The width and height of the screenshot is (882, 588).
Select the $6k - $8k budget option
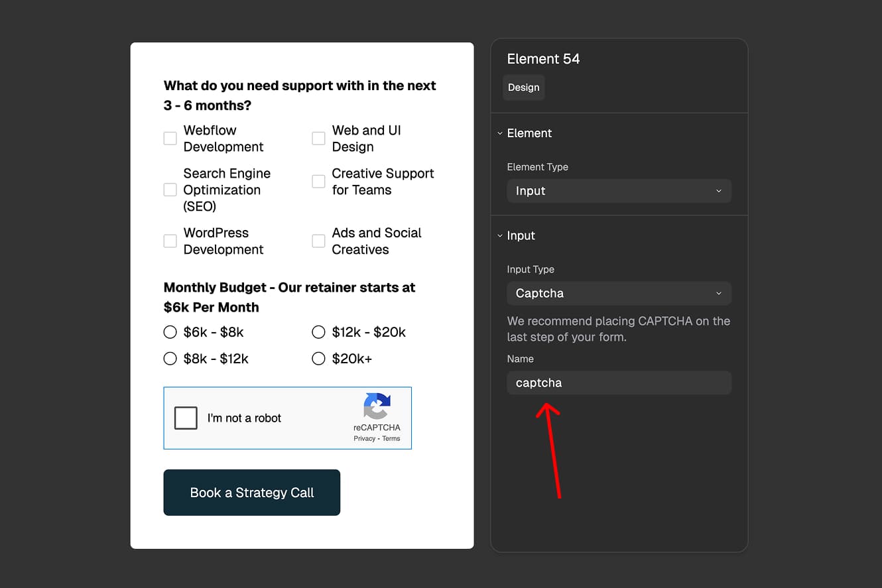170,332
